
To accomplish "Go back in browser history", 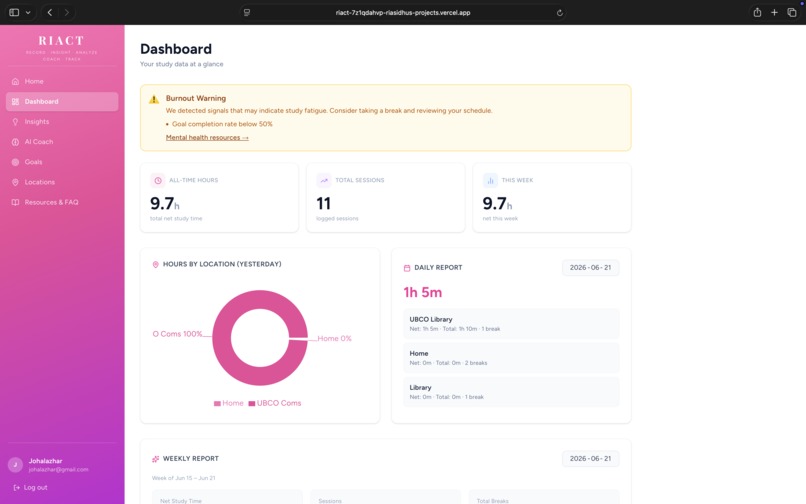I will coord(50,12).
